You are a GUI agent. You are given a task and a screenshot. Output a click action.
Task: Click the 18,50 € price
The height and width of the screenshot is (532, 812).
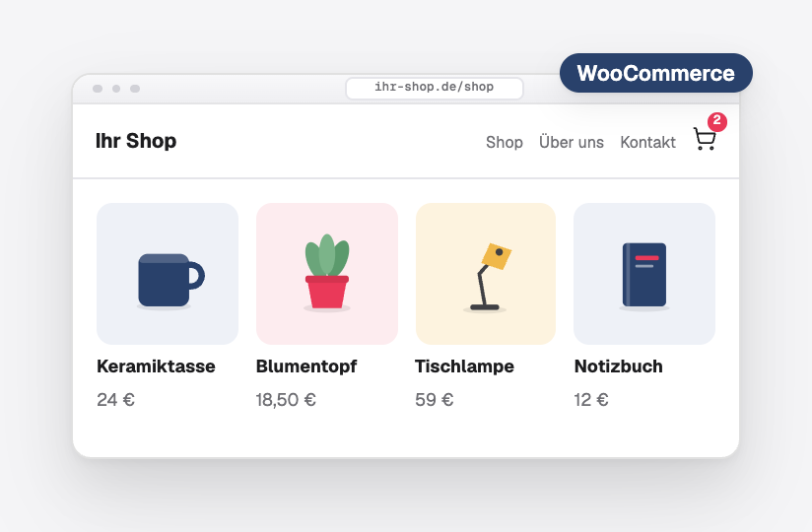pos(286,400)
